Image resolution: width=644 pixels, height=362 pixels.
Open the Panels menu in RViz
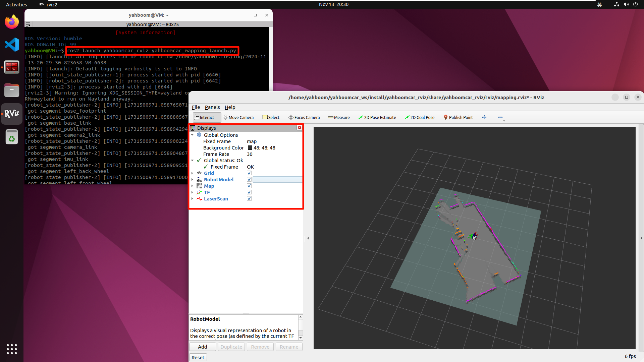[212, 107]
